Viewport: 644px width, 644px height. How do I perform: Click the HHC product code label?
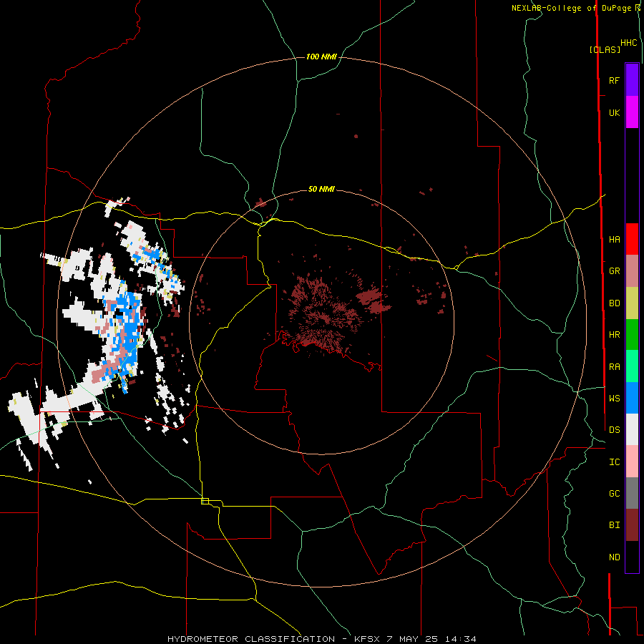(x=628, y=43)
